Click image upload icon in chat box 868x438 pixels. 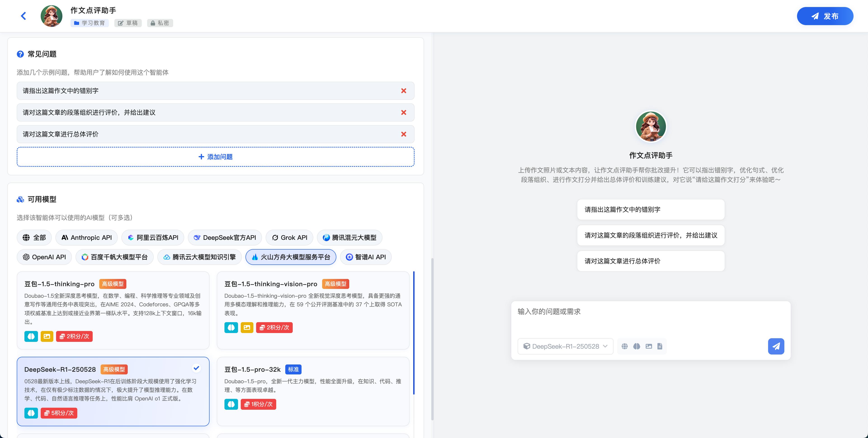pos(649,346)
